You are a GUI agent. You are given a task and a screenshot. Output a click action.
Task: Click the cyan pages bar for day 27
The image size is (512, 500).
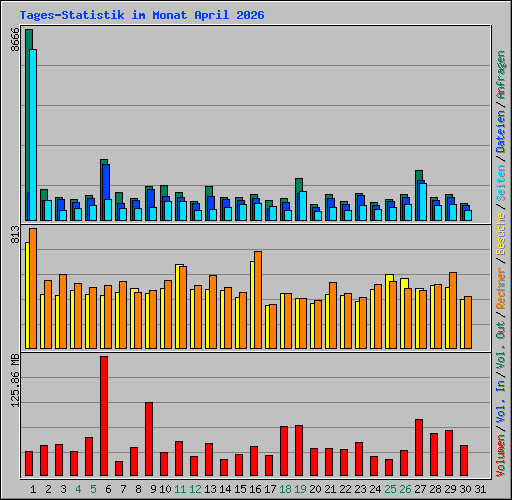pyautogui.click(x=423, y=202)
